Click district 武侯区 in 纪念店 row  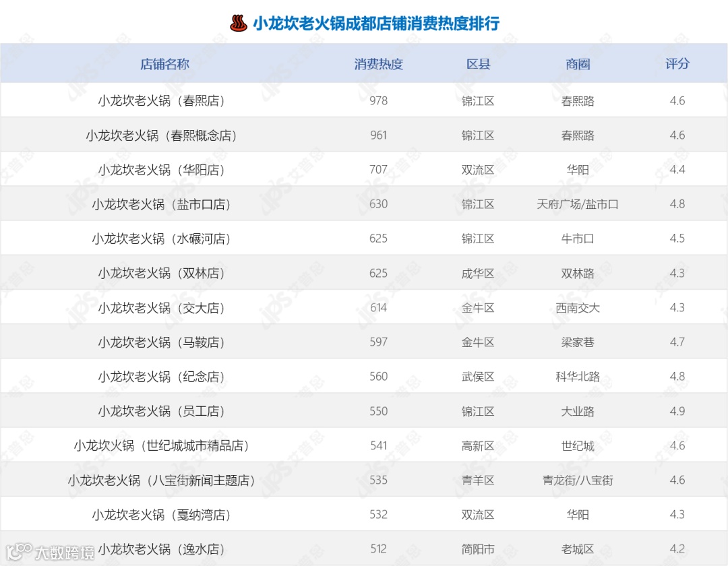coord(478,377)
